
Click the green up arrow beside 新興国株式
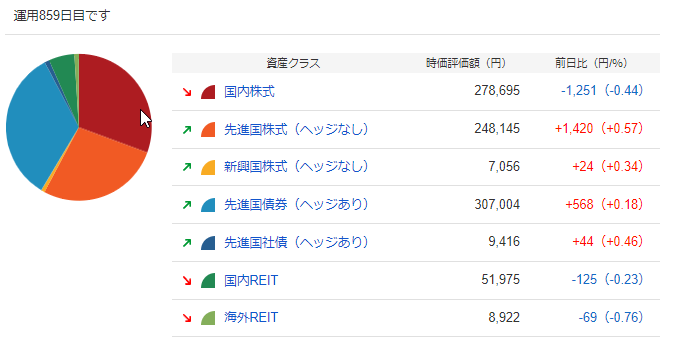tap(187, 167)
